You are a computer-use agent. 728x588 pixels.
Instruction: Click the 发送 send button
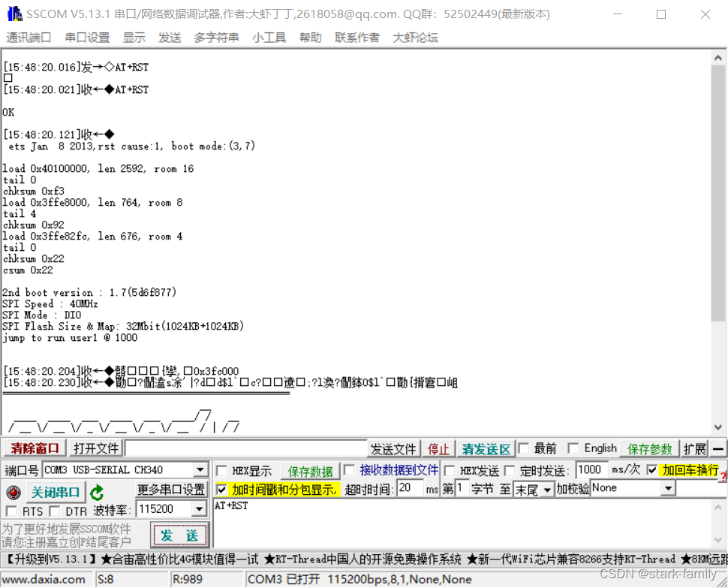click(x=180, y=535)
